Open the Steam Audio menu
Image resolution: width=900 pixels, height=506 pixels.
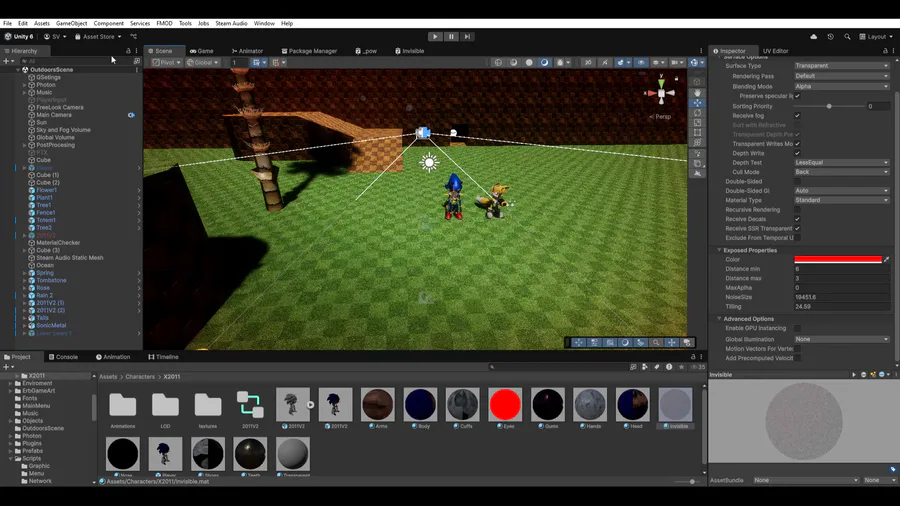231,24
